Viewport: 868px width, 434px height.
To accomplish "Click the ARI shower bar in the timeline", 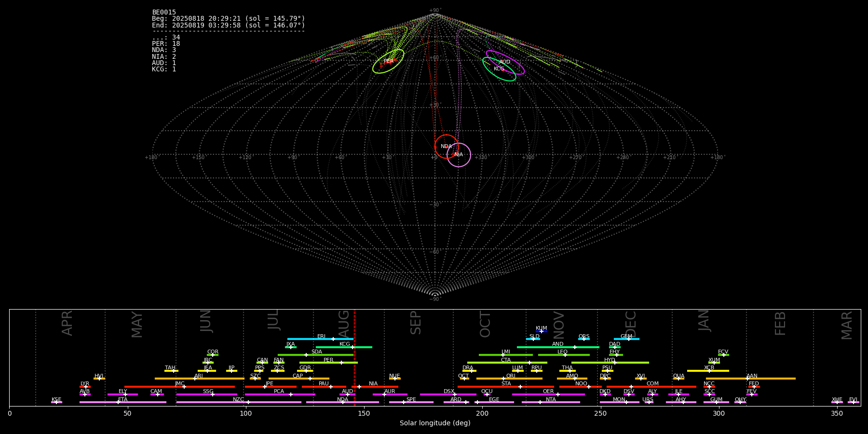I will click(199, 379).
